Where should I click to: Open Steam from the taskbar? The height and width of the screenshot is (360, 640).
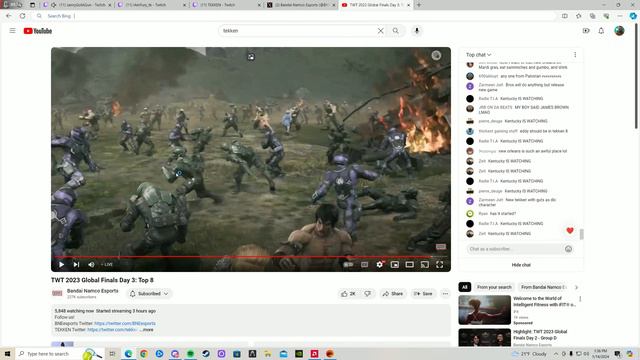click(x=206, y=353)
